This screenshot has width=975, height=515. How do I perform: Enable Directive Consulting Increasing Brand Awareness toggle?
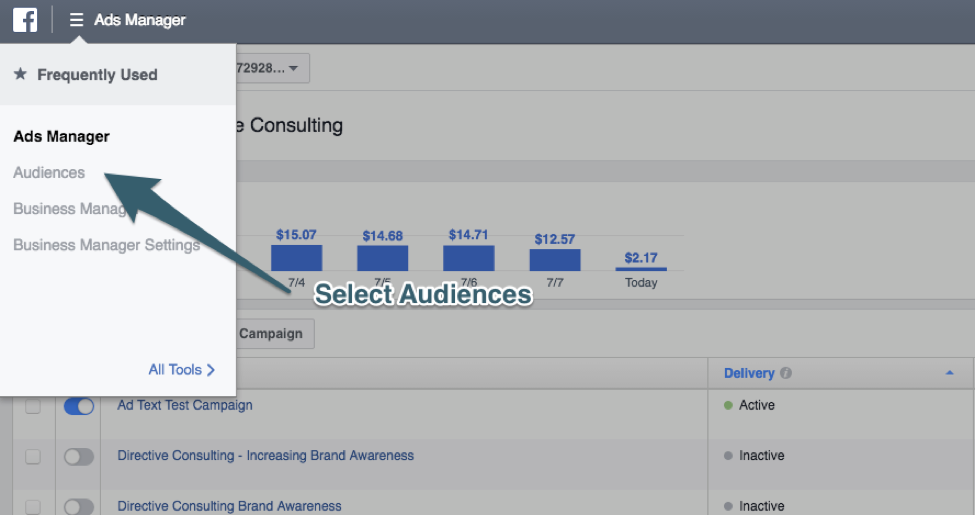[79, 456]
